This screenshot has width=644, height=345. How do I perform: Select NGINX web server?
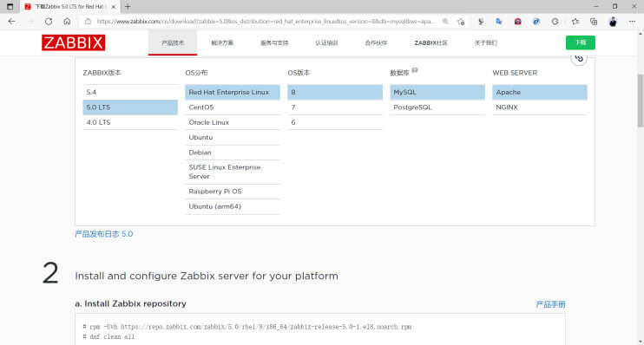tap(540, 107)
